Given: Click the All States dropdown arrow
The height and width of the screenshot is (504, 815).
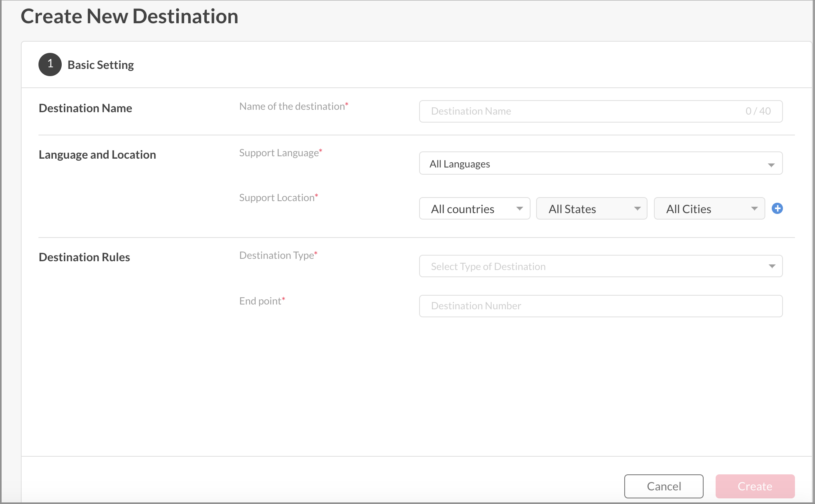Looking at the screenshot, I should (x=637, y=209).
